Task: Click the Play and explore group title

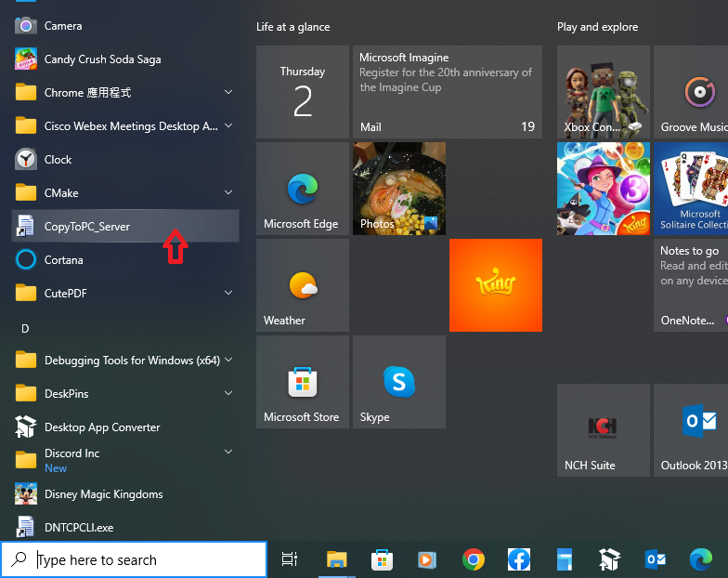Action: [x=598, y=27]
